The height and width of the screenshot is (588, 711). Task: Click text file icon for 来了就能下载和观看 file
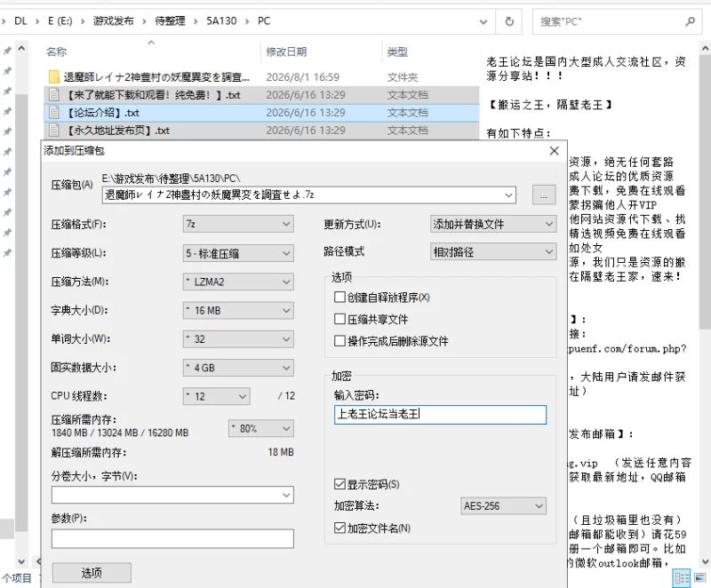(x=54, y=95)
